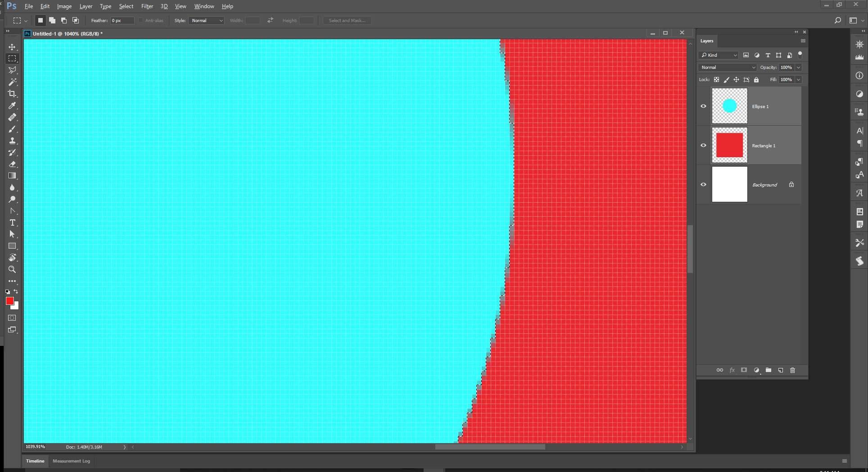868x472 pixels.
Task: Select the Rectangle shape tool
Action: [12, 246]
